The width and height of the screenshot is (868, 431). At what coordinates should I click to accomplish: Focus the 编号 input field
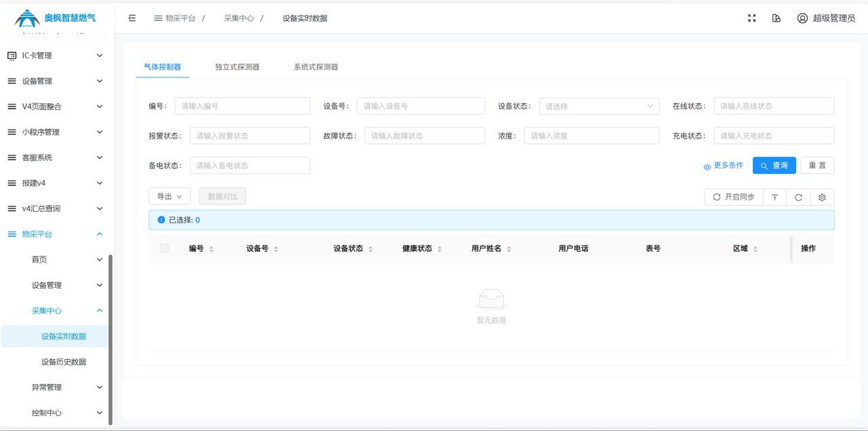(x=242, y=106)
